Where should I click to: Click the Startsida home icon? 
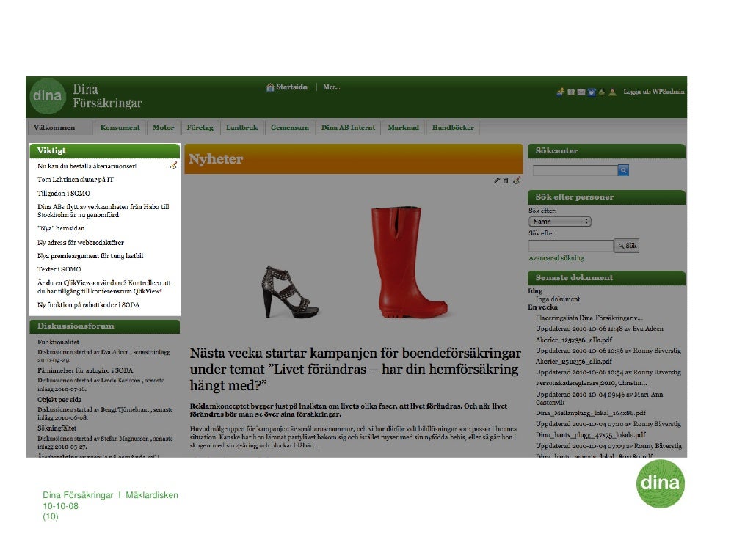[270, 87]
